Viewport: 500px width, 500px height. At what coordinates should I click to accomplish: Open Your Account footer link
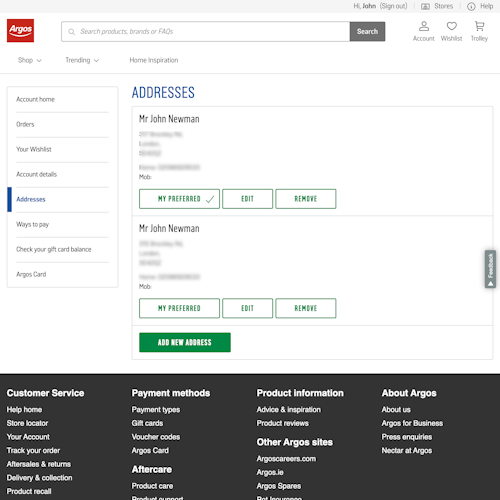[28, 437]
